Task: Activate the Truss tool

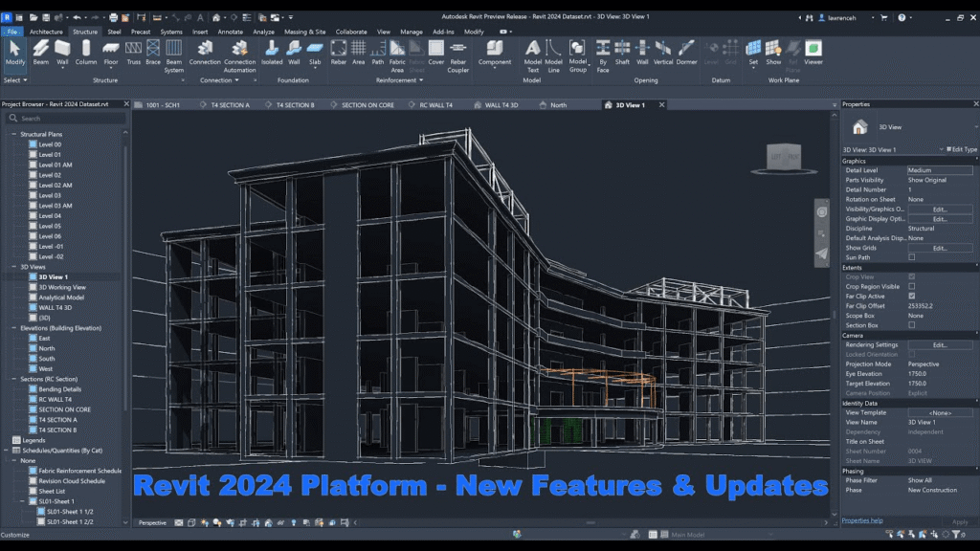Action: (x=133, y=53)
